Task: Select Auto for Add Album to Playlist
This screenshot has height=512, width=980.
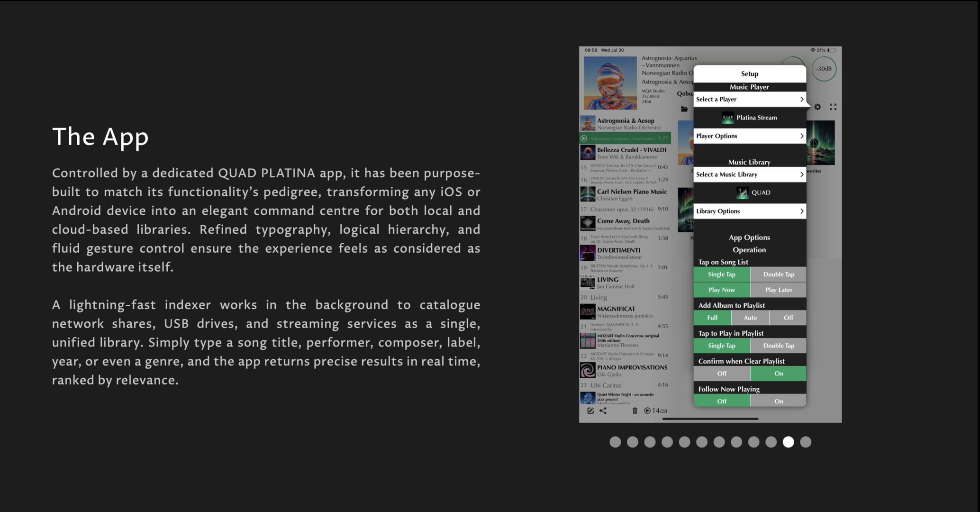Action: (750, 318)
